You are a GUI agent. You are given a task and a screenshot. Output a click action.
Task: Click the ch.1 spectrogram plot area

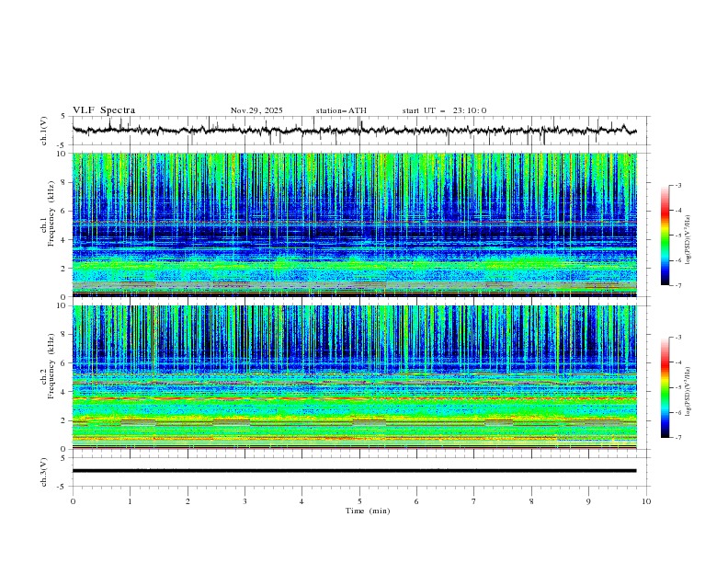coord(358,225)
